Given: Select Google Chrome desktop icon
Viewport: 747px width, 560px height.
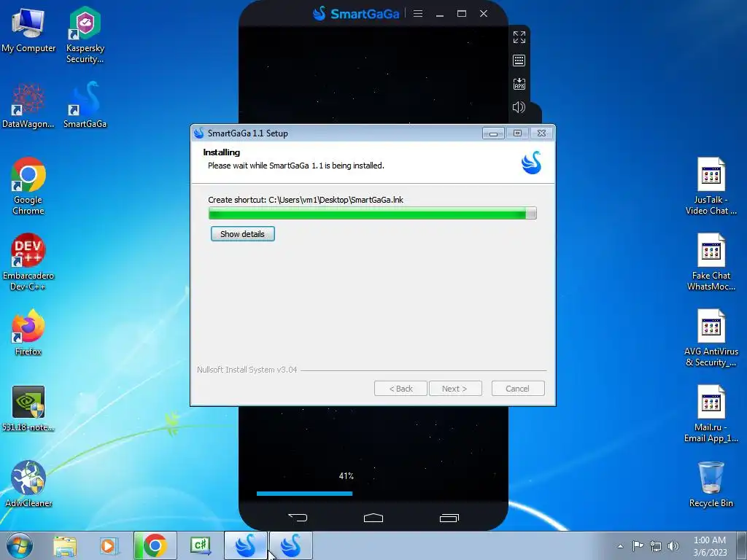Looking at the screenshot, I should (x=28, y=186).
